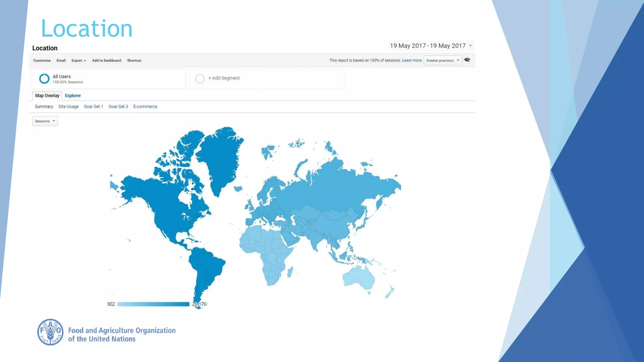Click the sessions color gradient legend bar

click(153, 304)
